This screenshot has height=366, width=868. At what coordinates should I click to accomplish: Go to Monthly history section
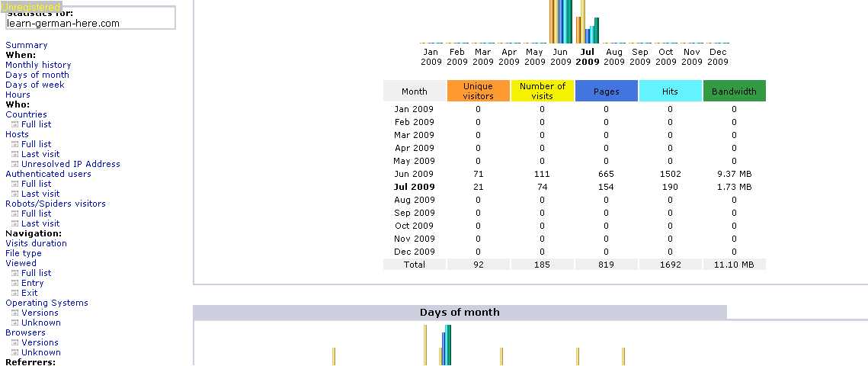[x=38, y=65]
